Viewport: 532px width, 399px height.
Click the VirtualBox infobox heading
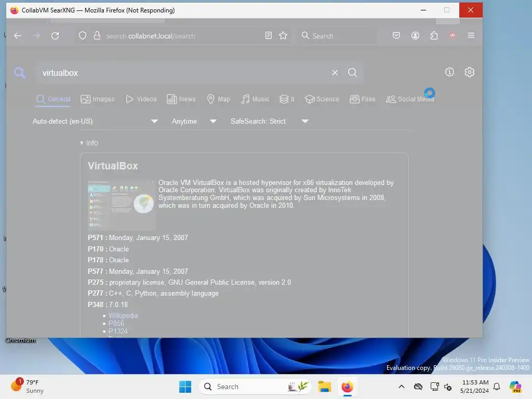tap(113, 166)
